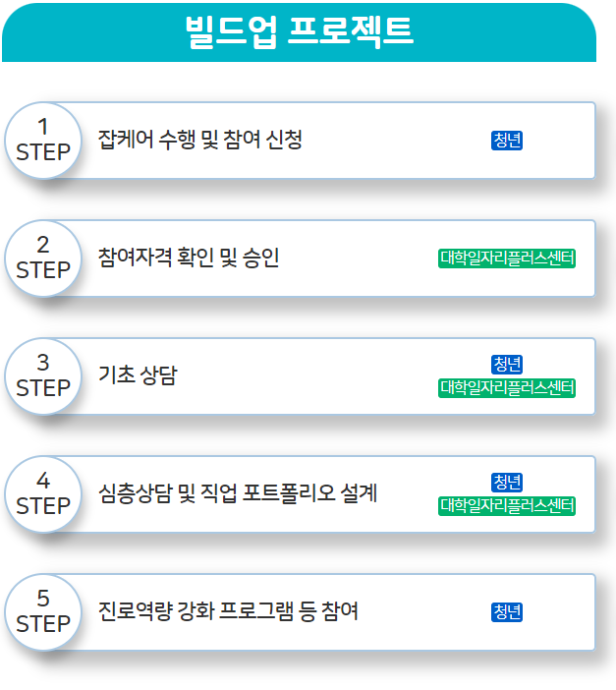Click 심층상담 및 직업 포트폴리오 설계 text
The width and height of the screenshot is (616, 690).
point(238,493)
